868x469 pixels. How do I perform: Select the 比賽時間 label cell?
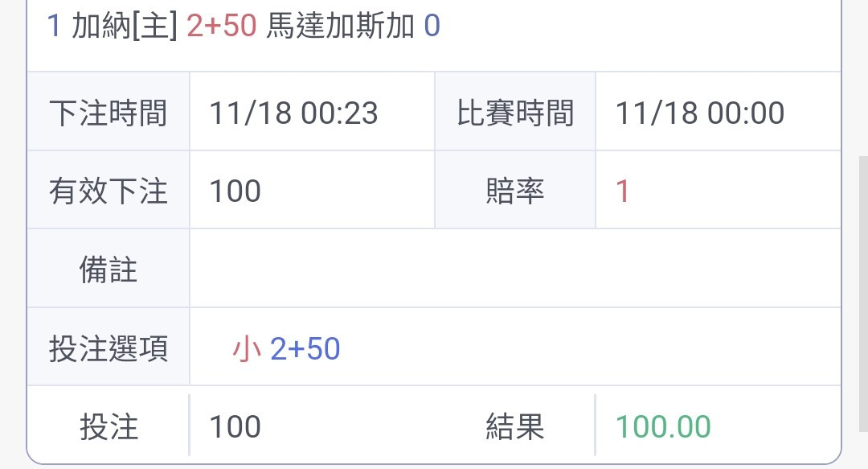[x=515, y=112]
